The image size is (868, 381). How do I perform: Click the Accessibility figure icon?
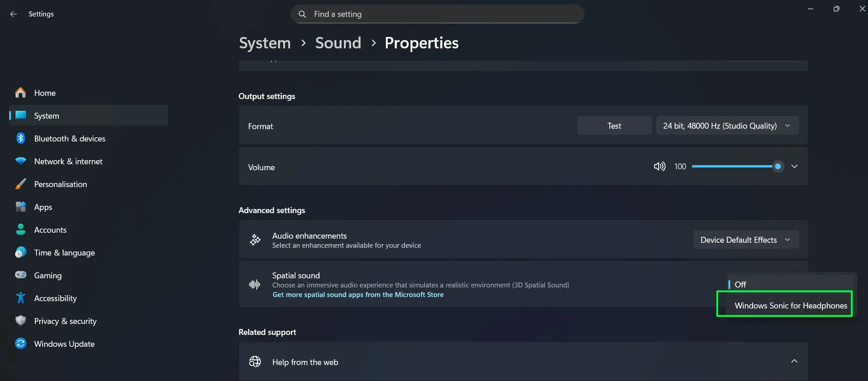tap(21, 298)
